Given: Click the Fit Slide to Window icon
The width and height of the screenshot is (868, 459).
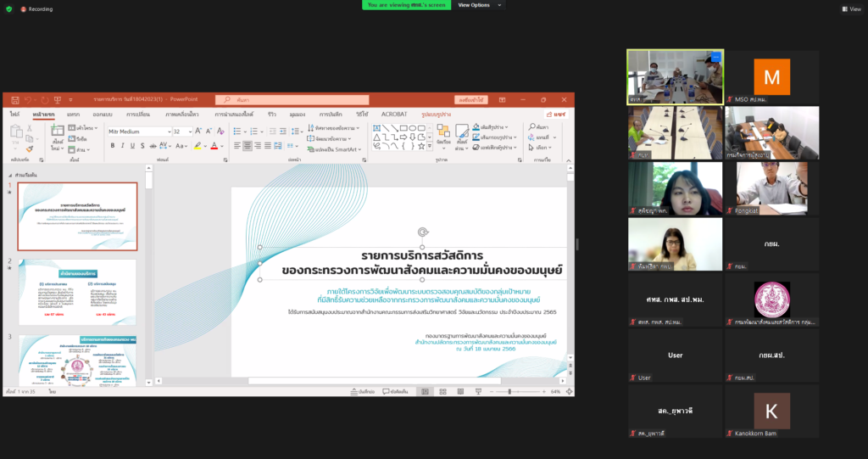Looking at the screenshot, I should click(x=569, y=391).
